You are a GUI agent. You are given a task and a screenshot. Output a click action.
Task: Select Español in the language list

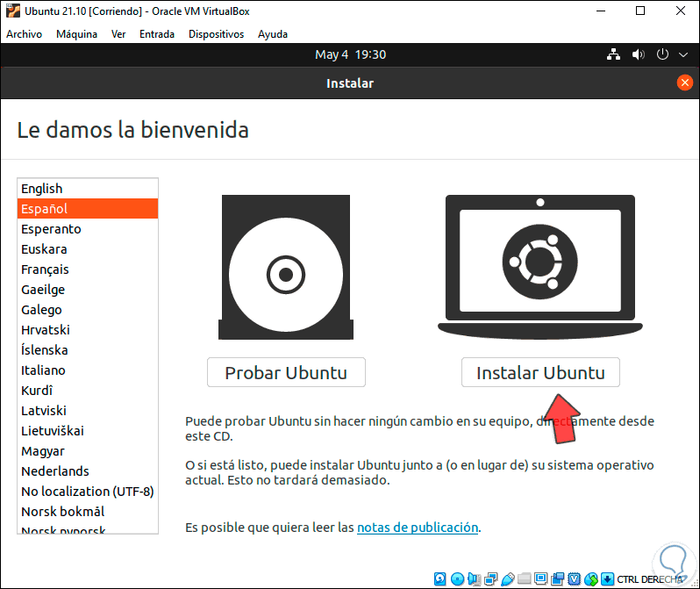click(x=88, y=209)
